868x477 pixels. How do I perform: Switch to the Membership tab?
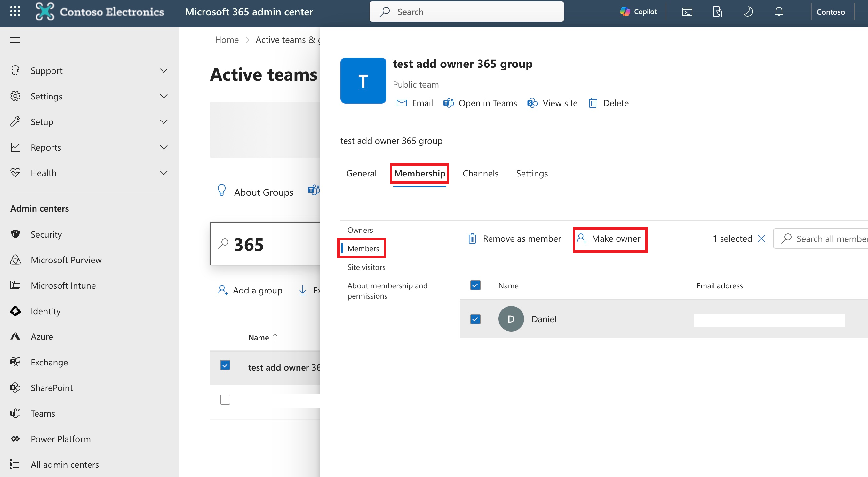click(419, 173)
